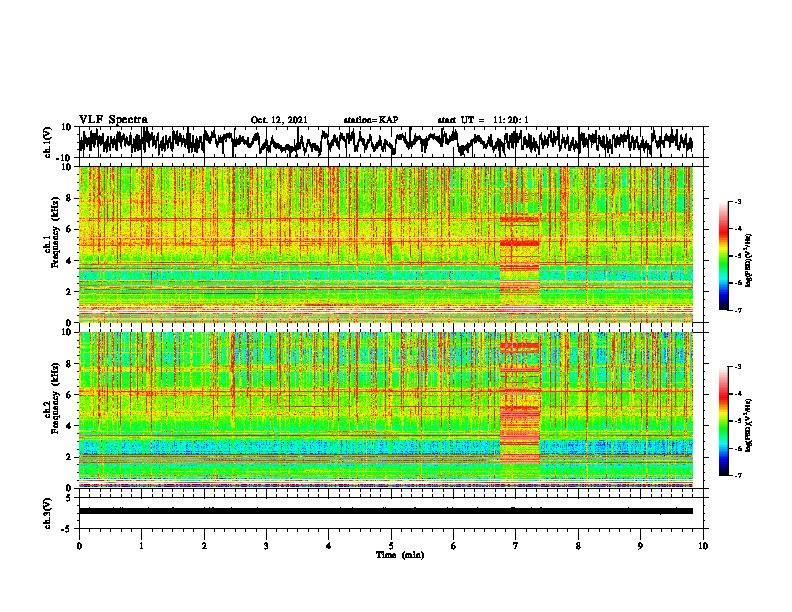This screenshot has height=612, width=792.
Task: Click time axis tick label "9"
Action: 640,546
